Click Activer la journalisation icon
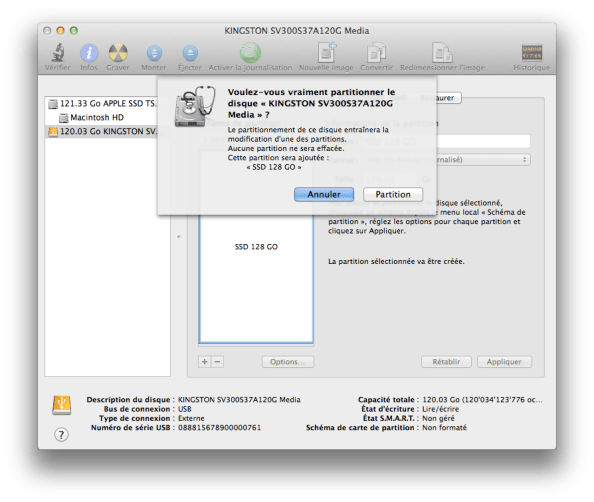This screenshot has width=594, height=502. [250, 52]
